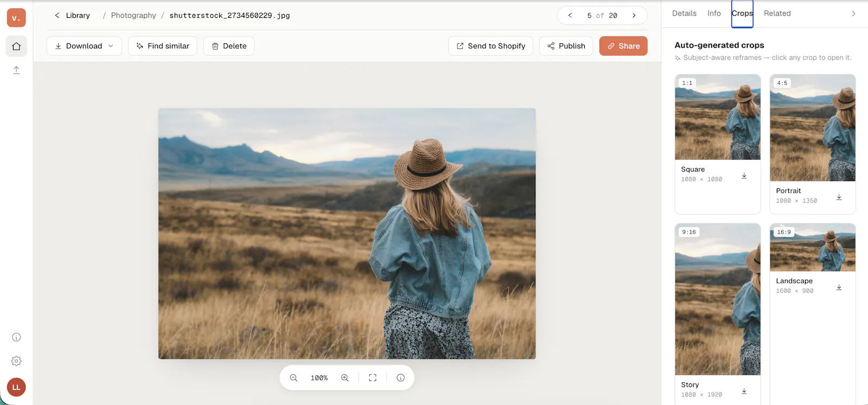Download the Landscape crop
Image resolution: width=868 pixels, height=405 pixels.
click(839, 287)
